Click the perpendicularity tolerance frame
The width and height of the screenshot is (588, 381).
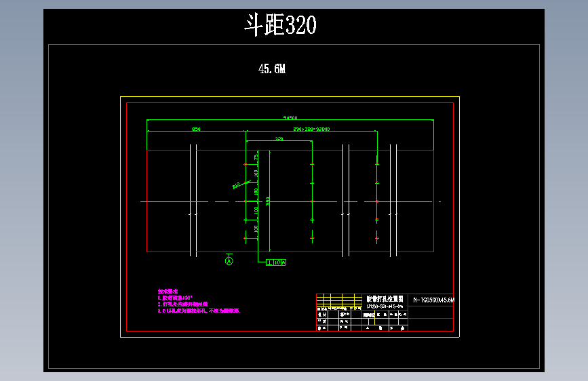click(x=276, y=262)
